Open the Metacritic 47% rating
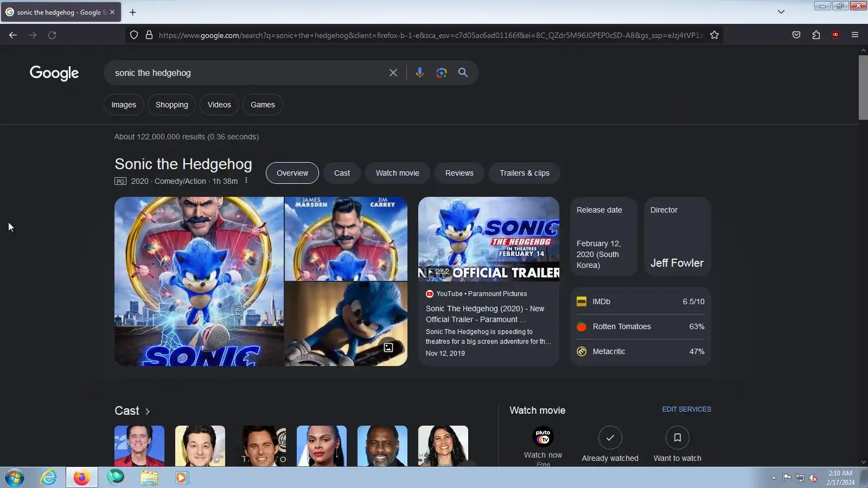 [x=641, y=351]
